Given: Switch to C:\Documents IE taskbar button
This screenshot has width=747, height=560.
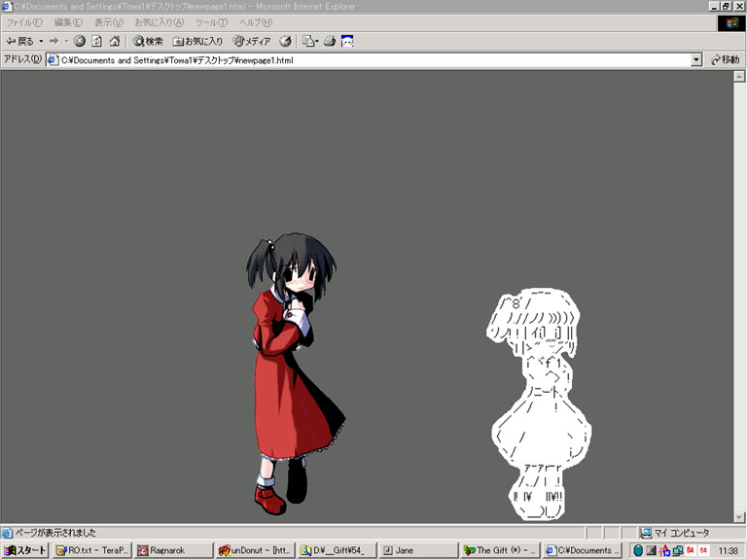Looking at the screenshot, I should pyautogui.click(x=583, y=550).
